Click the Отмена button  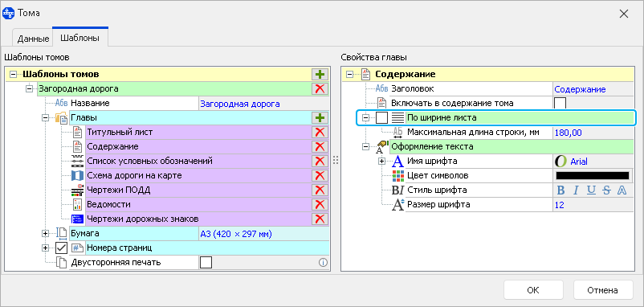click(602, 290)
